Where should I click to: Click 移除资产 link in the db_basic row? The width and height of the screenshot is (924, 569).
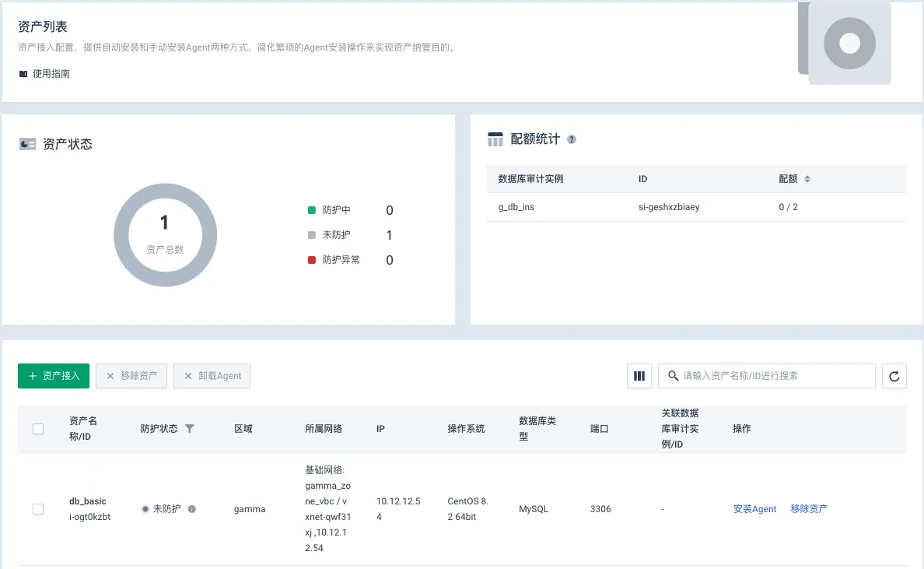click(x=809, y=509)
